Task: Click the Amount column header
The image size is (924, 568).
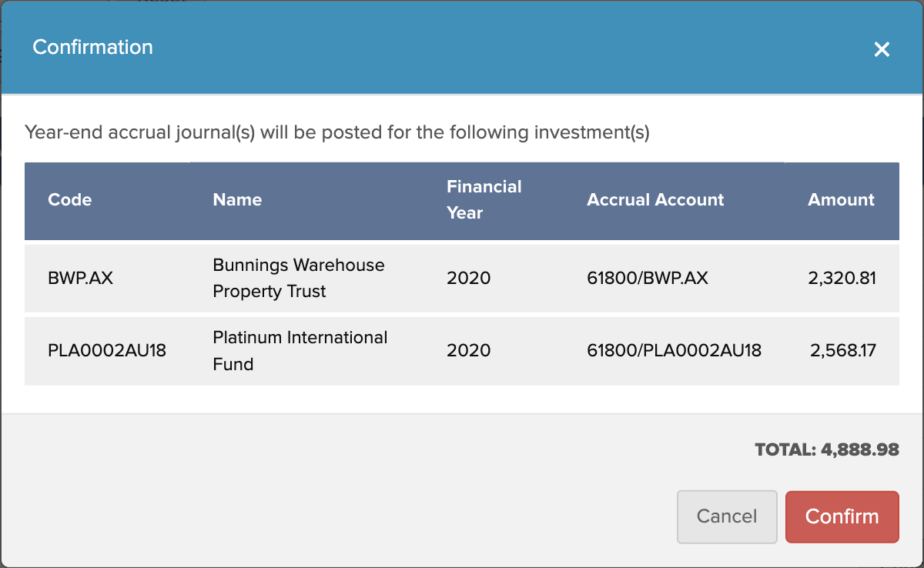Action: point(841,199)
